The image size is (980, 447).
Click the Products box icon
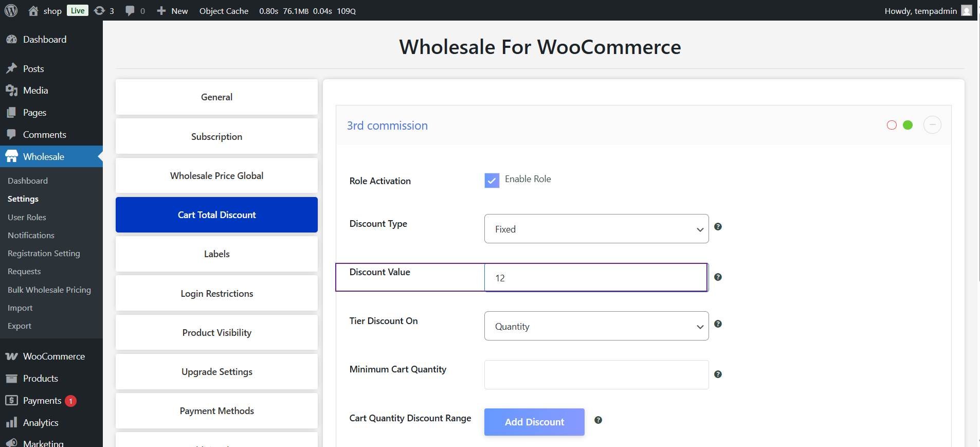[11, 379]
